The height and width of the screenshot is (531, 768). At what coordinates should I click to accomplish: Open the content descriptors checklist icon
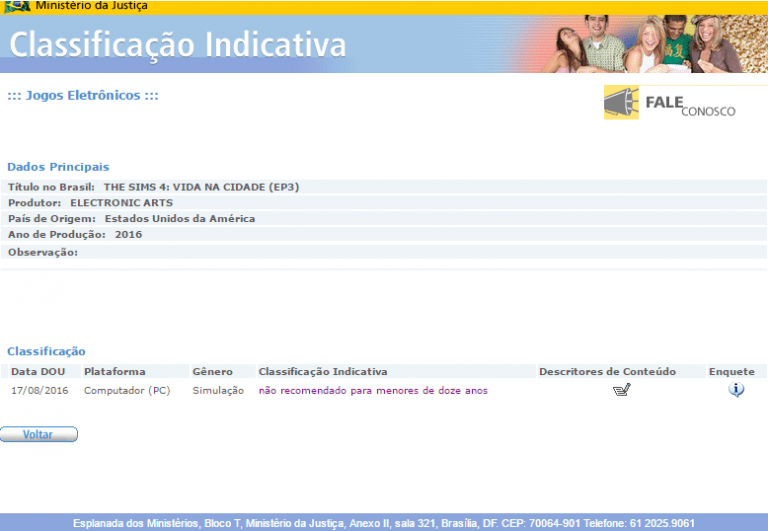[x=622, y=390]
